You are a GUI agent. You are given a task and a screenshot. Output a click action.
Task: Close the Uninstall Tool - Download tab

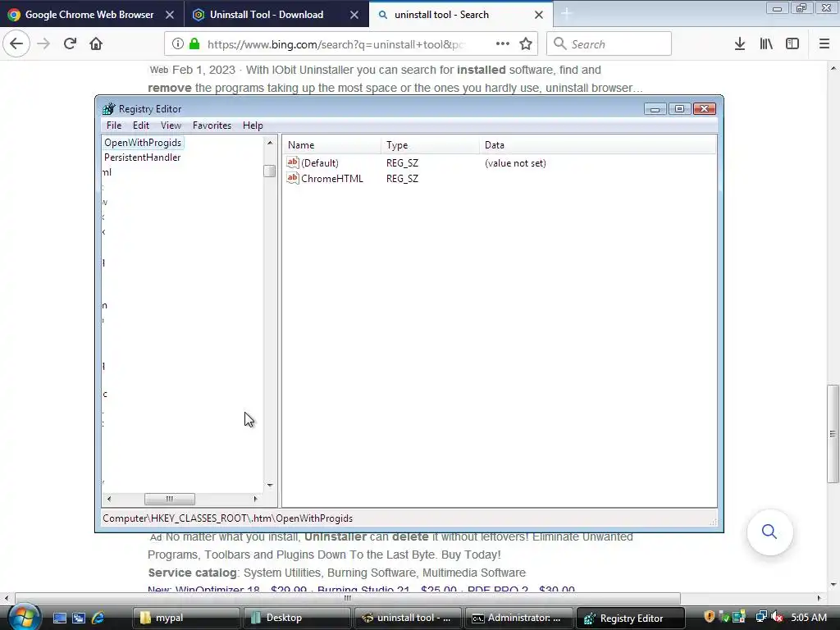[354, 15]
